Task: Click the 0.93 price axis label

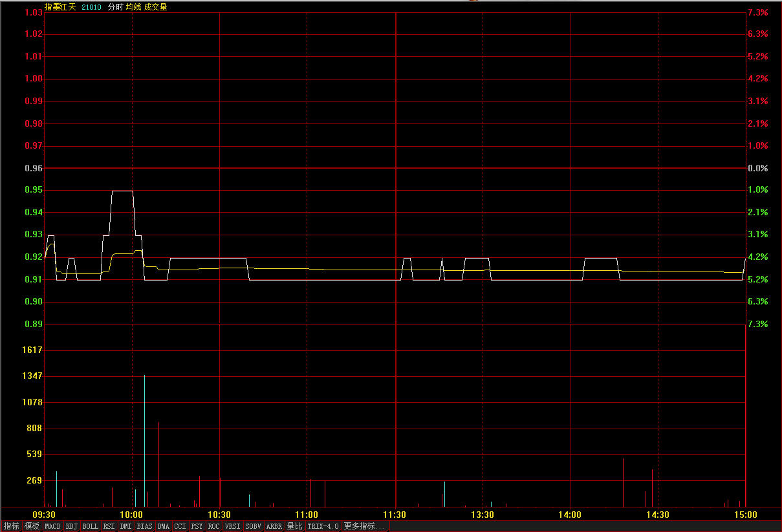Action: click(x=34, y=234)
